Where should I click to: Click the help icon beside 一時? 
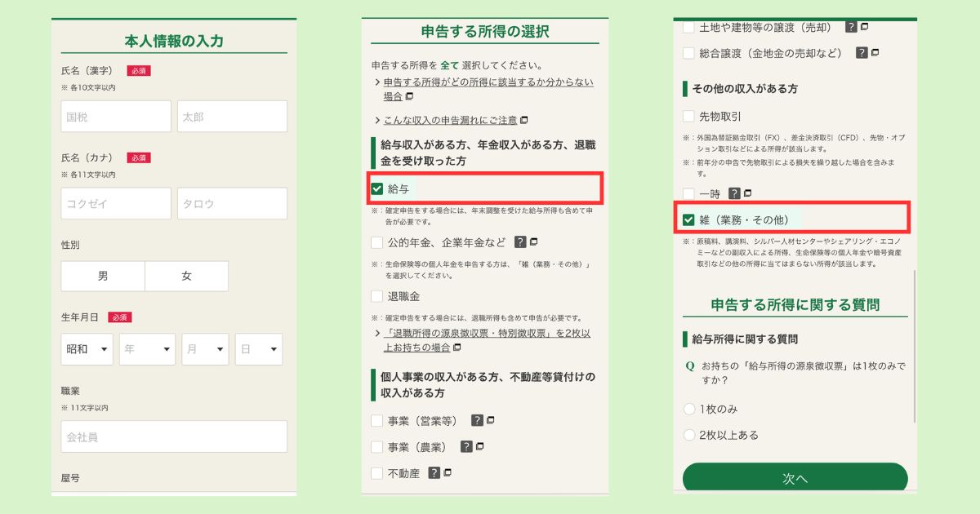pos(734,194)
